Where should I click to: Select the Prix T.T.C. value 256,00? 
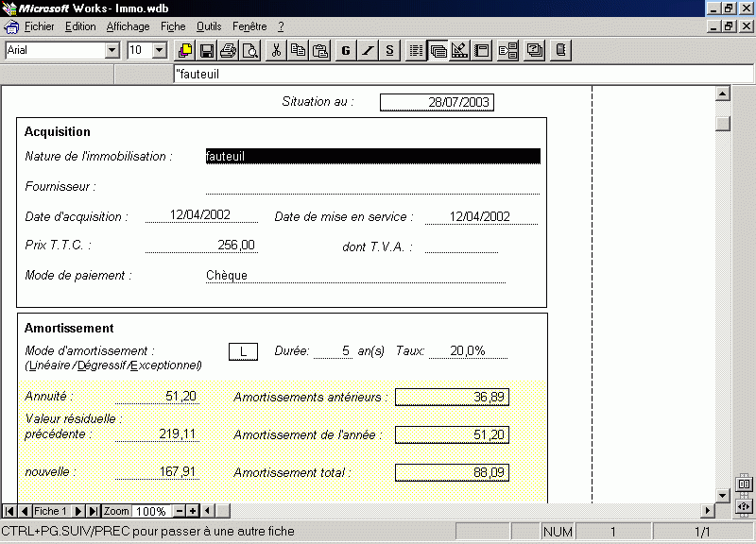click(x=201, y=245)
